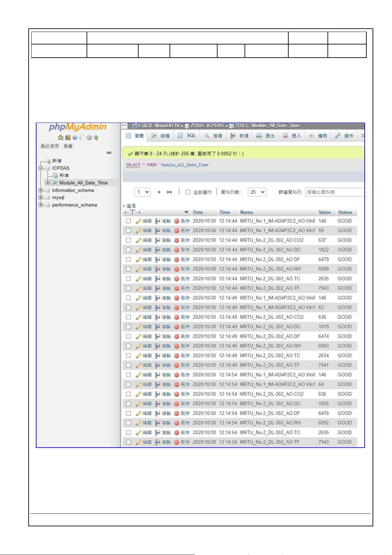Click red delete icon for 12:14:44 CO2 row
Screen dimensions: 392x555
pos(177,240)
